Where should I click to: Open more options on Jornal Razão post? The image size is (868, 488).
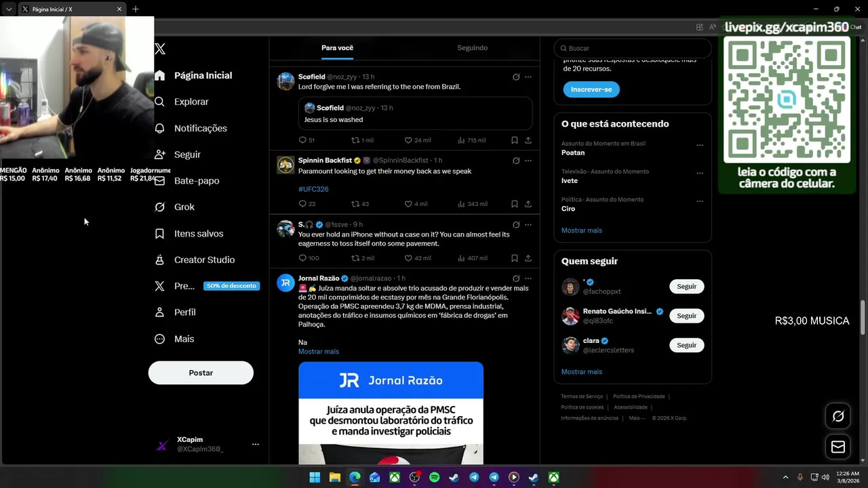528,279
